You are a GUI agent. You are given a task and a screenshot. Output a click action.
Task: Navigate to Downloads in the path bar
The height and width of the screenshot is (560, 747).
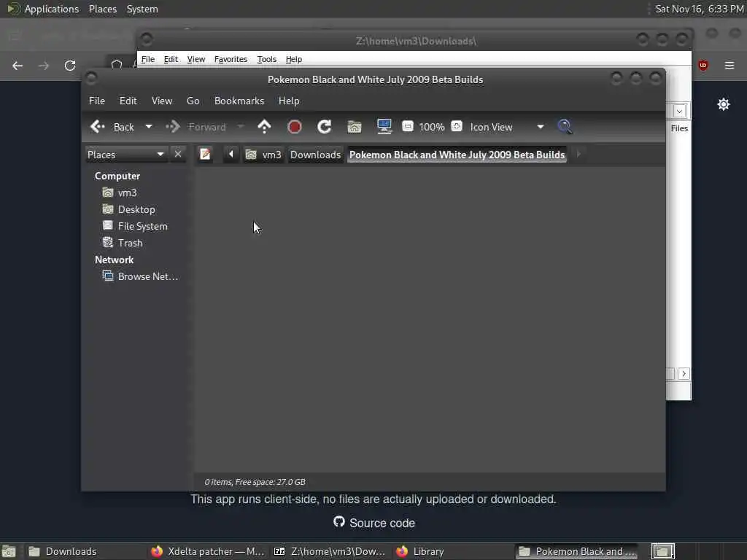(315, 155)
